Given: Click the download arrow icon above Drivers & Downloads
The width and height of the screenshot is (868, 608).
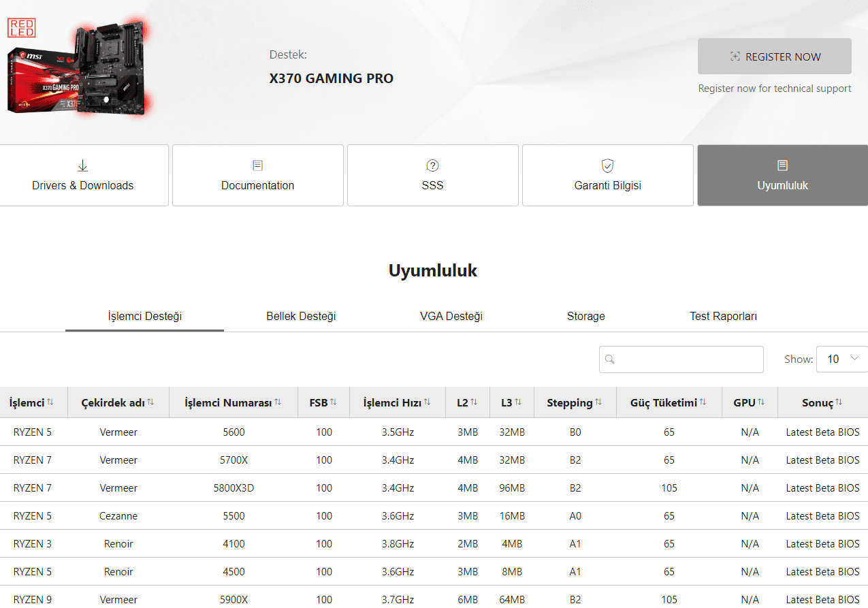Looking at the screenshot, I should [82, 165].
